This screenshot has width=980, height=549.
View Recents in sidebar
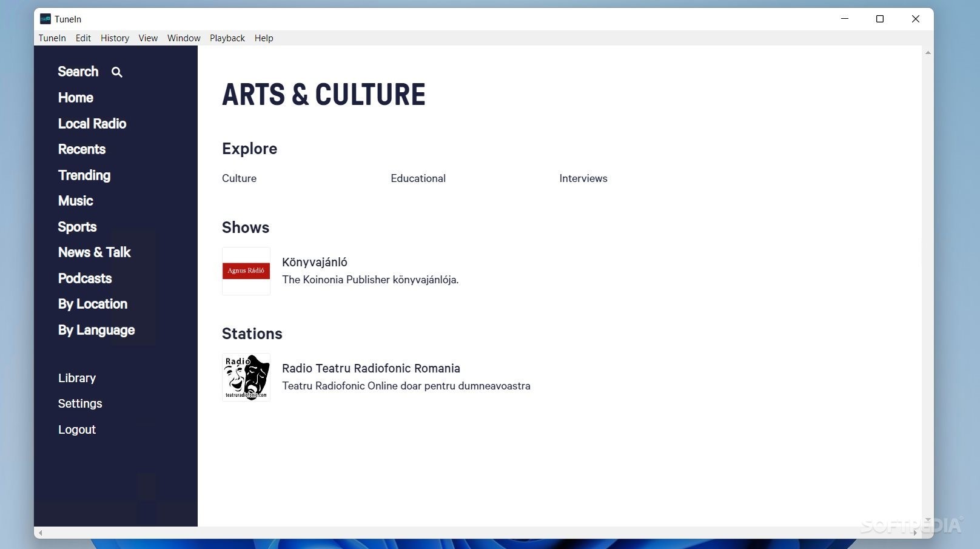pos(82,149)
